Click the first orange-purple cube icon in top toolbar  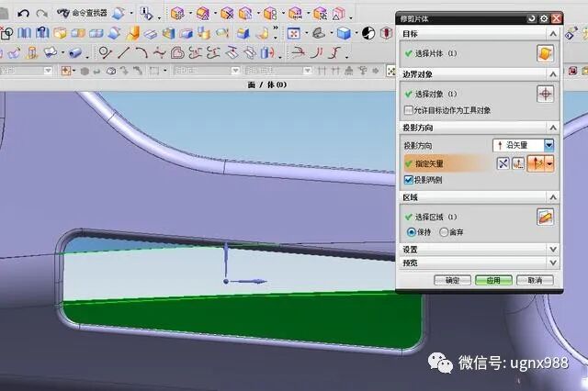tap(177, 14)
